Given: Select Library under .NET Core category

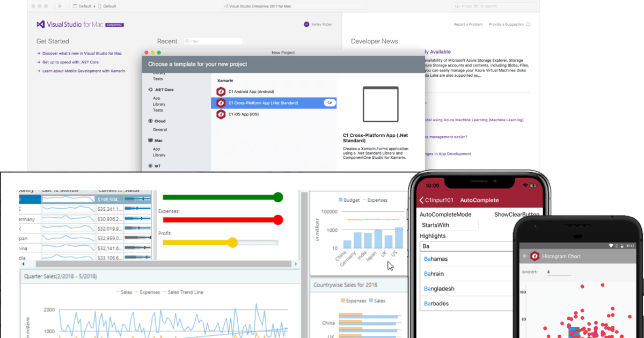Looking at the screenshot, I should pyautogui.click(x=159, y=104).
